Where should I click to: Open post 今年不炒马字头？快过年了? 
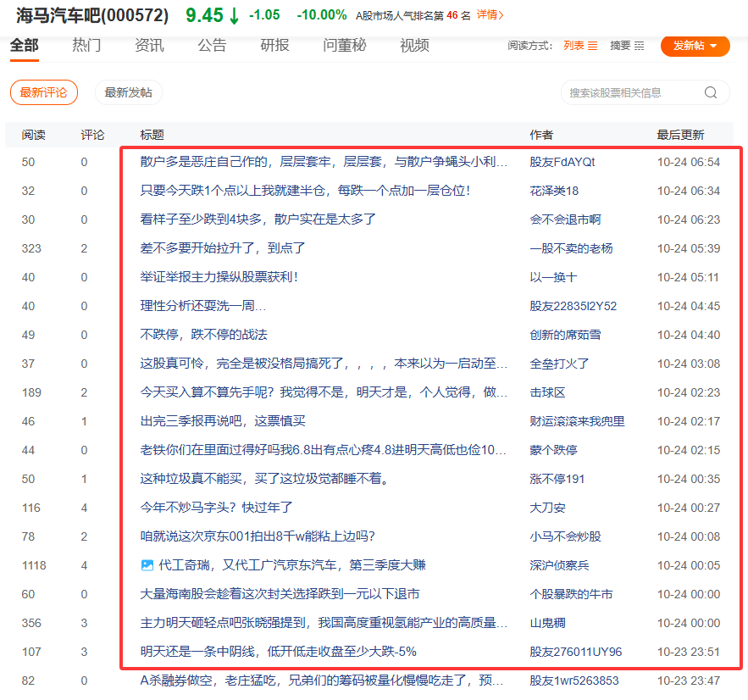click(x=217, y=508)
